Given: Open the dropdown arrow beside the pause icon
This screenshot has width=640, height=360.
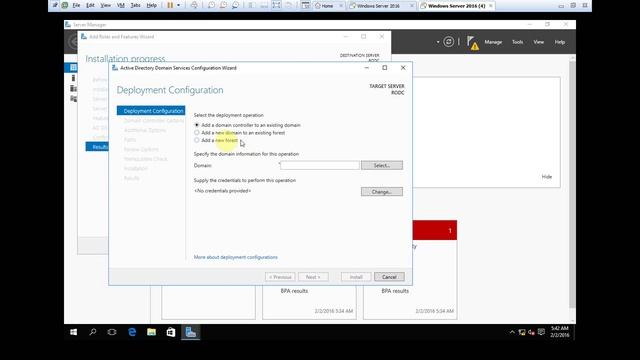Looking at the screenshot, I should [178, 5].
